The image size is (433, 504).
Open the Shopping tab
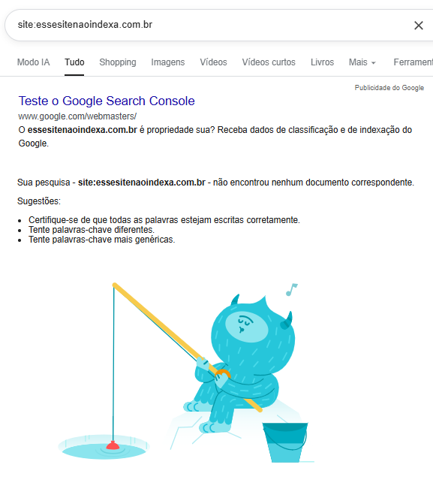click(118, 62)
